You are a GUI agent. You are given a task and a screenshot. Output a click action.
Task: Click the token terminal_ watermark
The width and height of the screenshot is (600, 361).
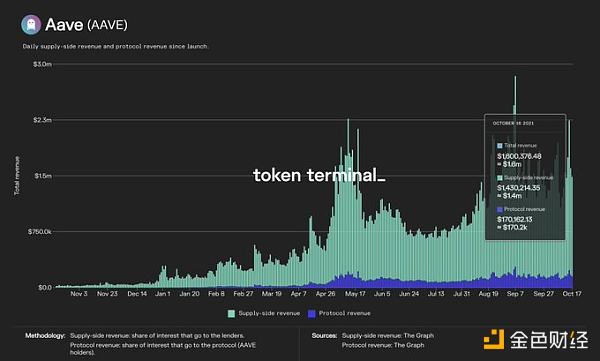coord(319,175)
